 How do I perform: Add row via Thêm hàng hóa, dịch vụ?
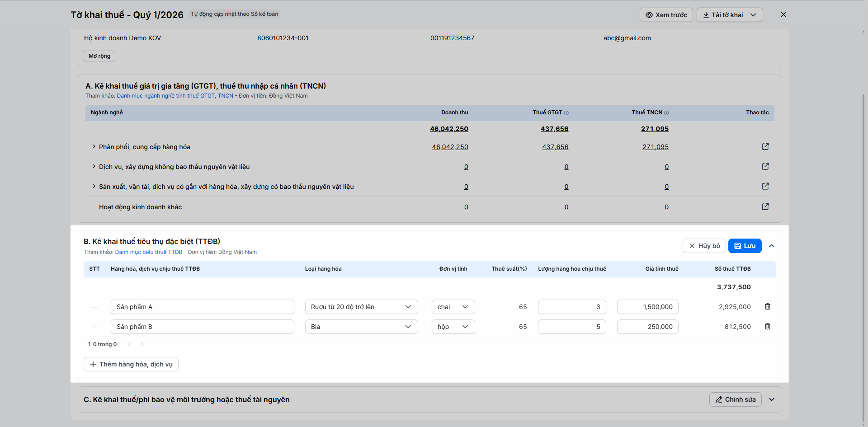click(131, 364)
